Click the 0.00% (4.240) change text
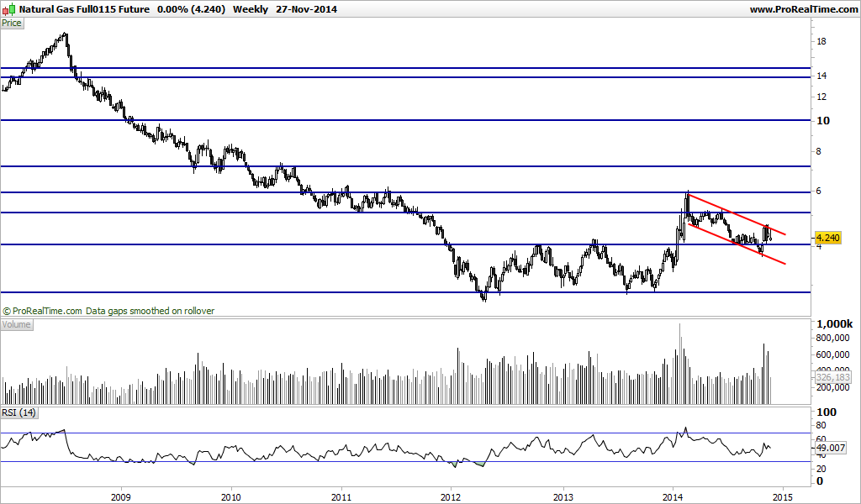This screenshot has width=861, height=504. click(x=191, y=9)
